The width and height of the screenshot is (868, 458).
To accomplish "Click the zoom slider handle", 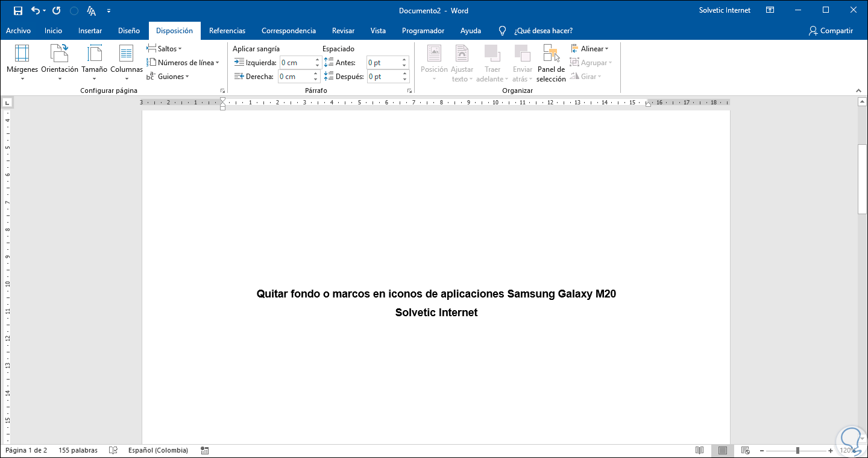I will [798, 451].
